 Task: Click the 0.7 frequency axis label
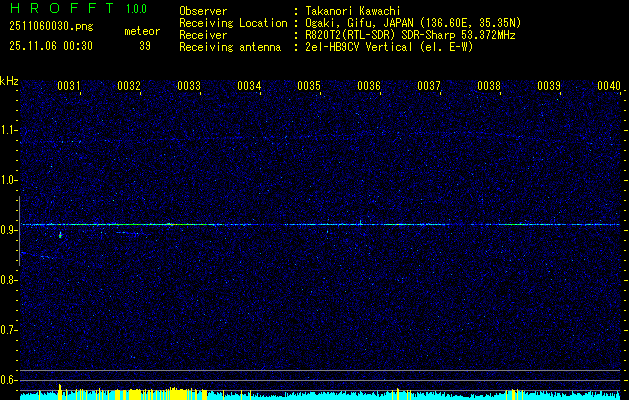click(x=9, y=330)
